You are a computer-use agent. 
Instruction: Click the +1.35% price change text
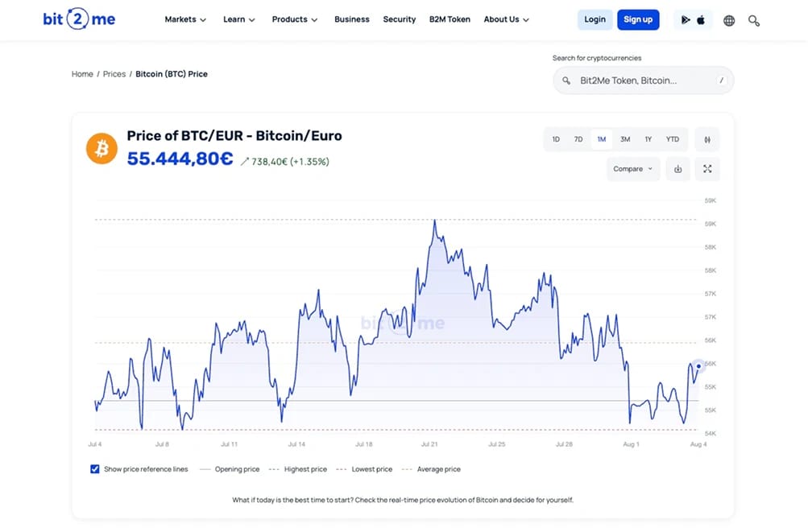click(x=309, y=162)
